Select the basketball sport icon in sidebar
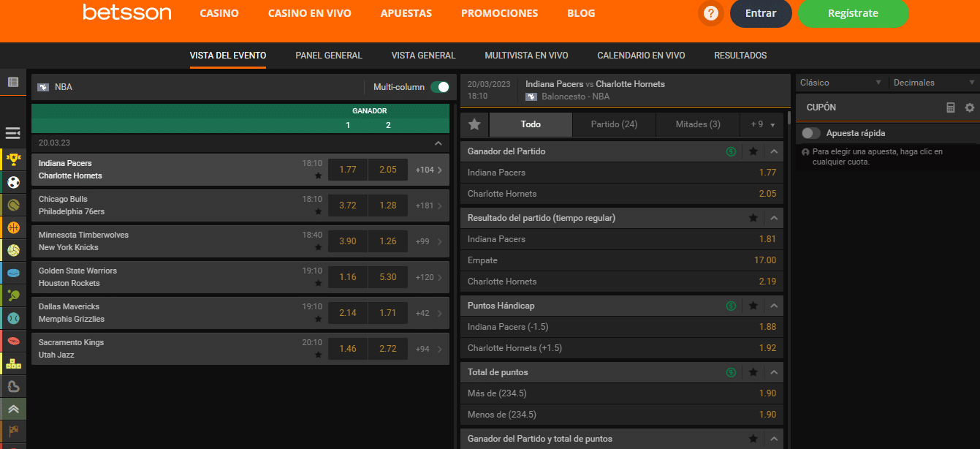The image size is (980, 449). (x=13, y=227)
